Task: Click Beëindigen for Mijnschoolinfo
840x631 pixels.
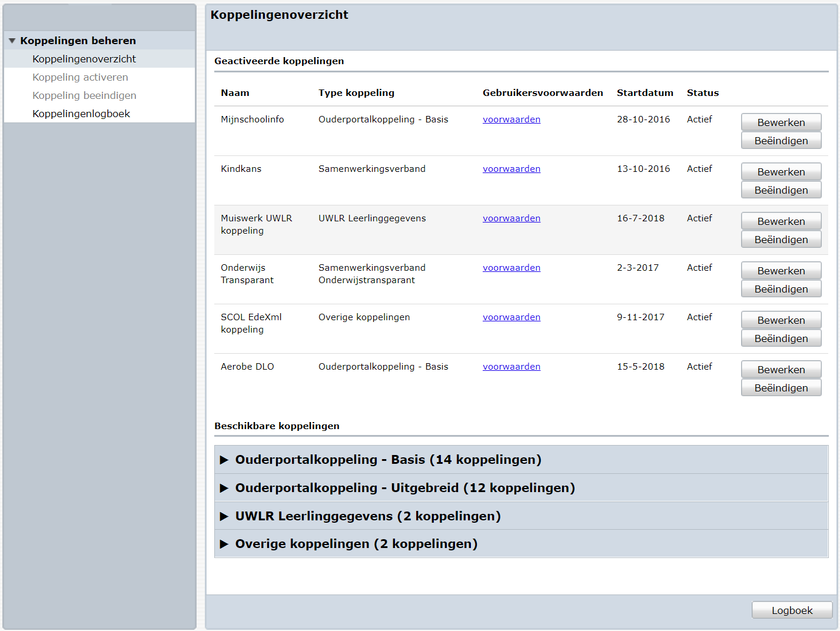Action: point(781,141)
